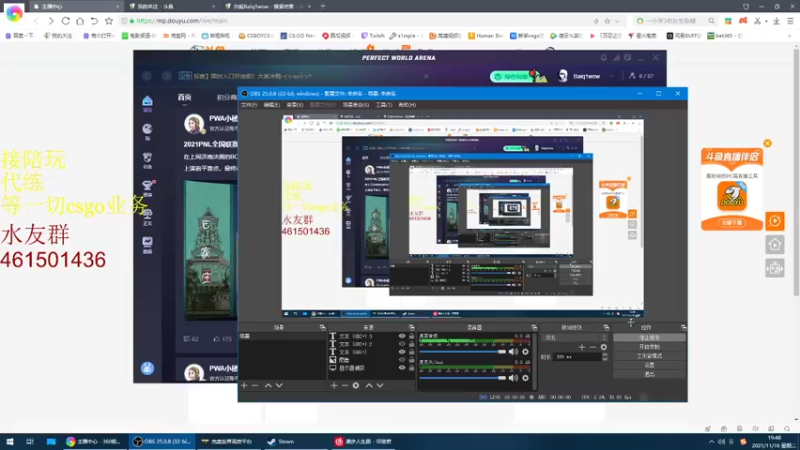Add a new source in OBS Sources panel
The width and height of the screenshot is (800, 450).
(334, 385)
